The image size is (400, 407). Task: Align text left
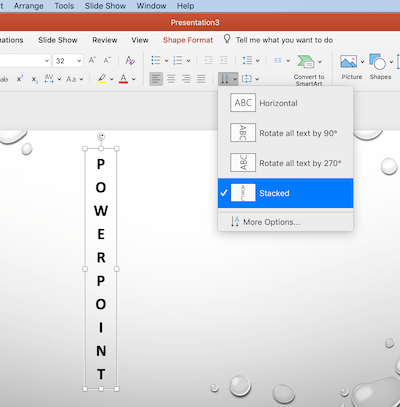[x=156, y=79]
